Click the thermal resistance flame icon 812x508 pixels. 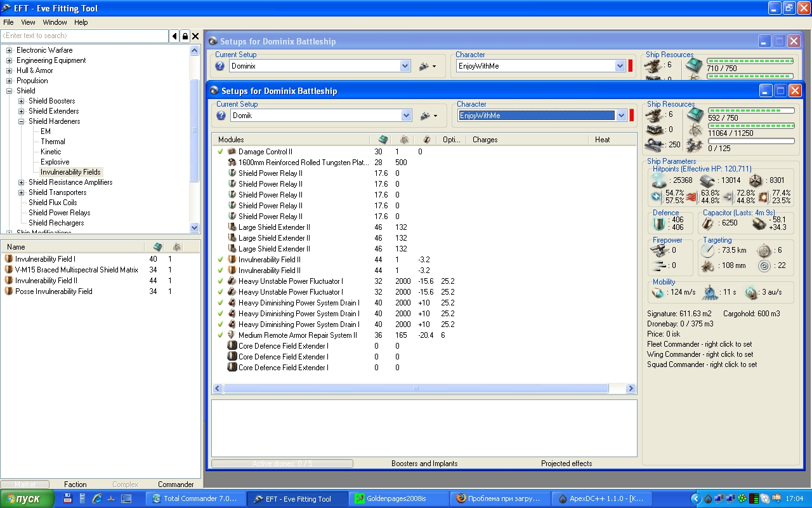tap(692, 196)
